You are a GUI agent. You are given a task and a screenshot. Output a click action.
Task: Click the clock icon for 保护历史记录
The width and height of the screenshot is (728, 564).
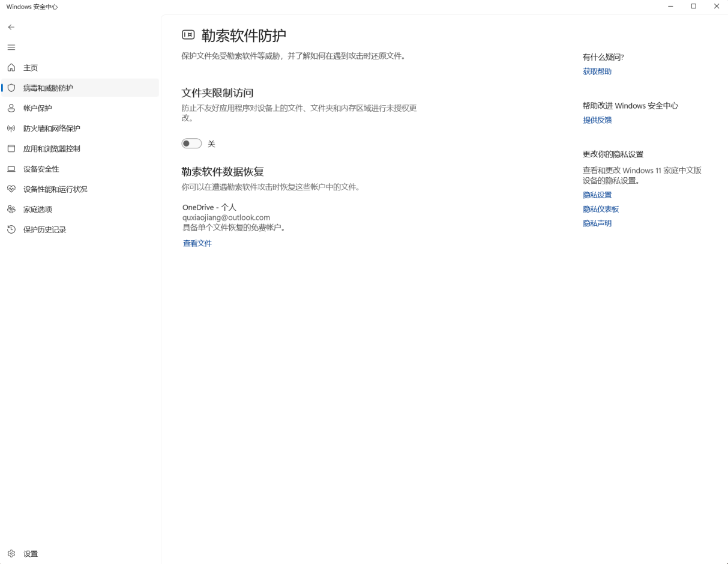click(x=11, y=229)
